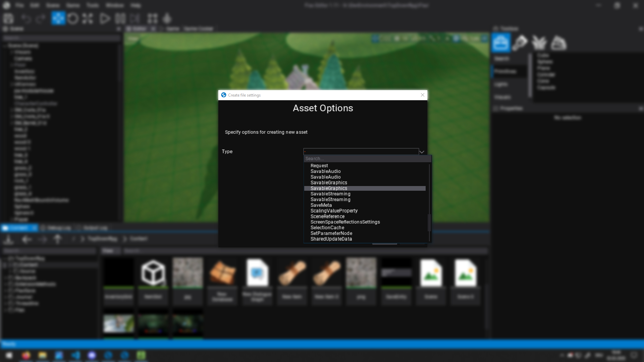
Task: Open Visual Studio Code from taskbar
Action: pyautogui.click(x=75, y=355)
